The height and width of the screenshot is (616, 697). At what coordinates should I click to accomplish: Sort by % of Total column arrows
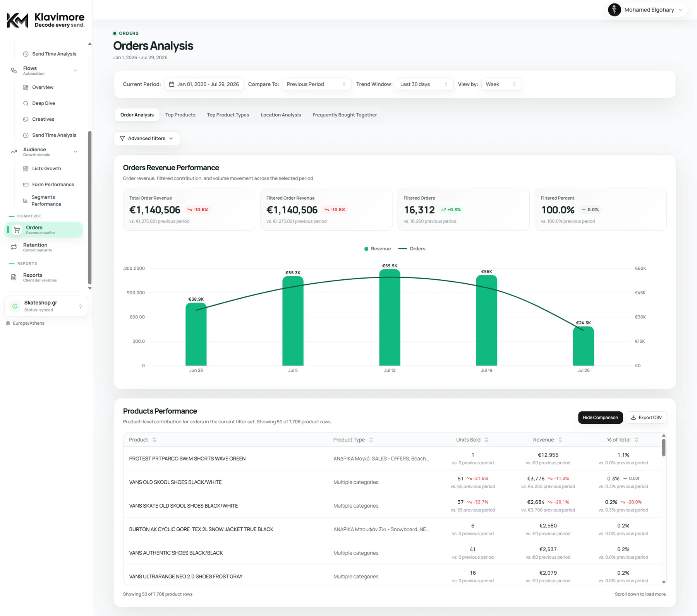(637, 440)
